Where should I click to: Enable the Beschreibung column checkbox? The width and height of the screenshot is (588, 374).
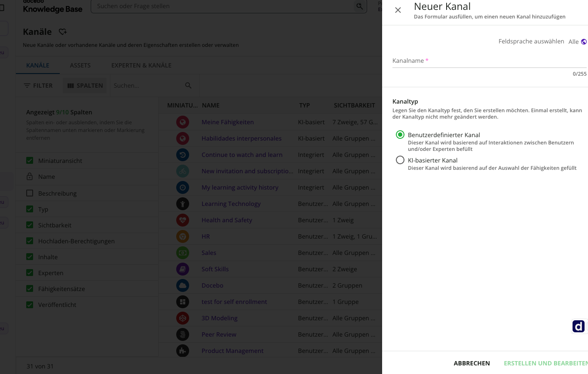[x=30, y=193]
